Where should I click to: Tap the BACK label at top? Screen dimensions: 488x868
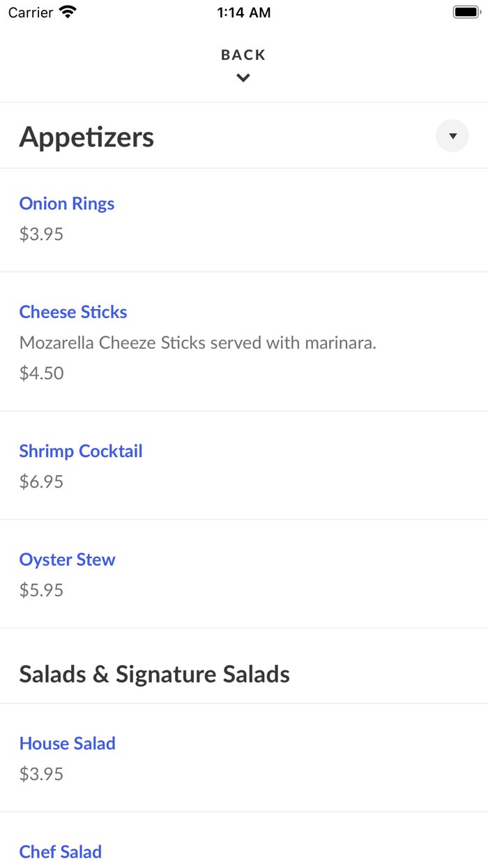pyautogui.click(x=243, y=55)
